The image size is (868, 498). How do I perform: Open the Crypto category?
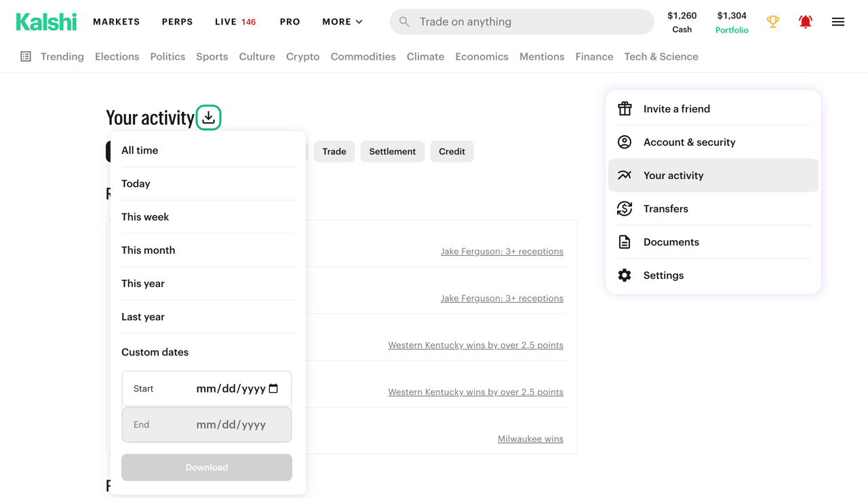tap(302, 56)
